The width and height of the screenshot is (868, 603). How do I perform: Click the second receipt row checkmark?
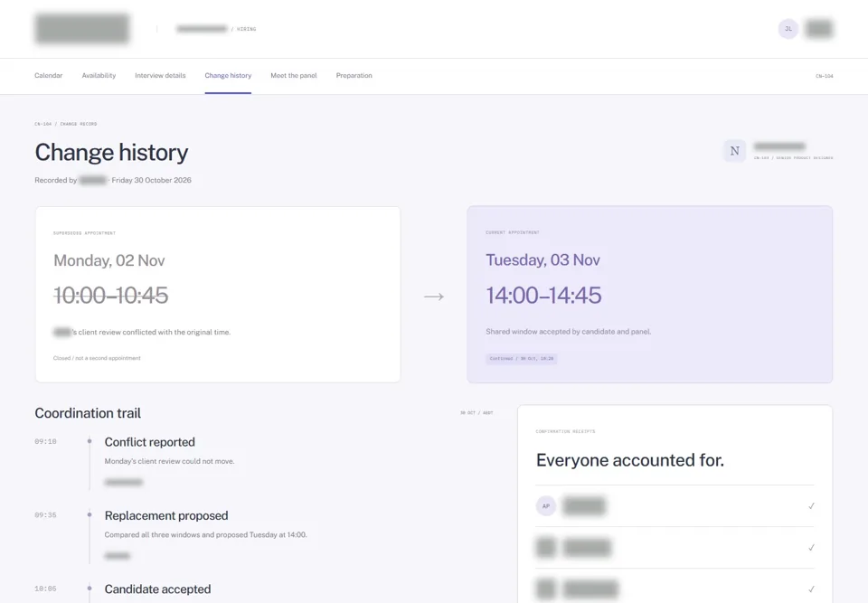pyautogui.click(x=811, y=547)
